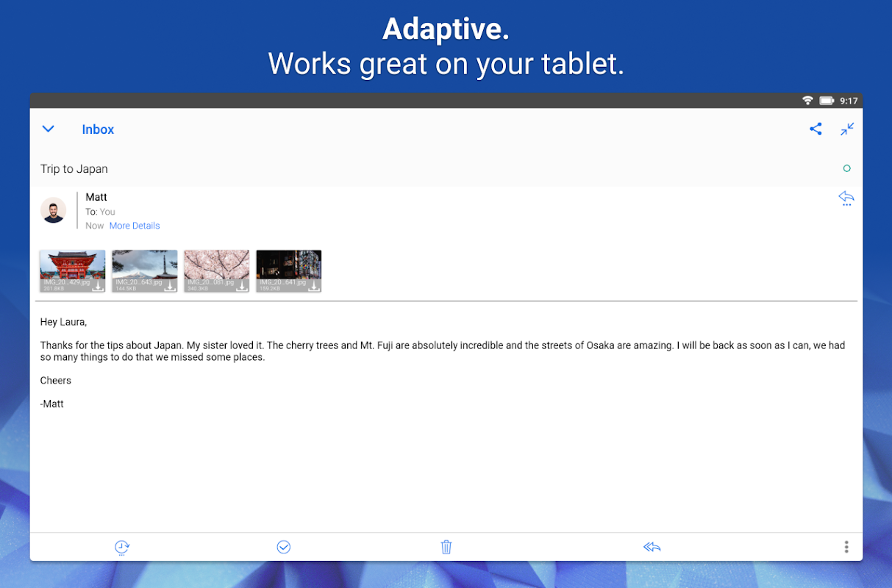Show More Details for the message
This screenshot has height=588, width=892.
tap(135, 226)
